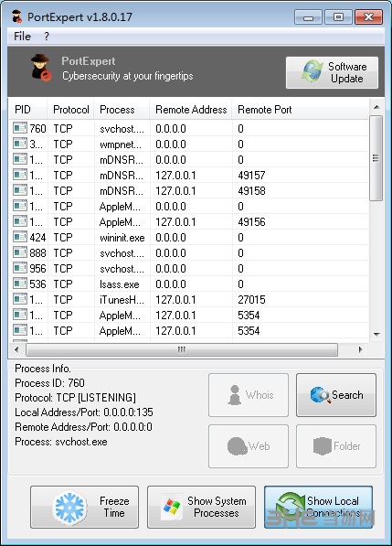Click remote port value 49156
392x546 pixels.
251,222
